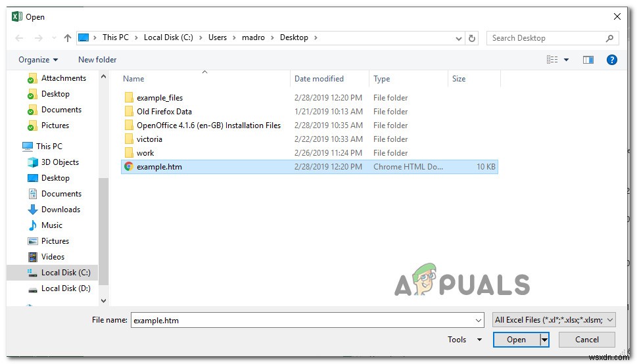Open the File name history dropdown
Screen dimensions: 637x364
click(479, 321)
